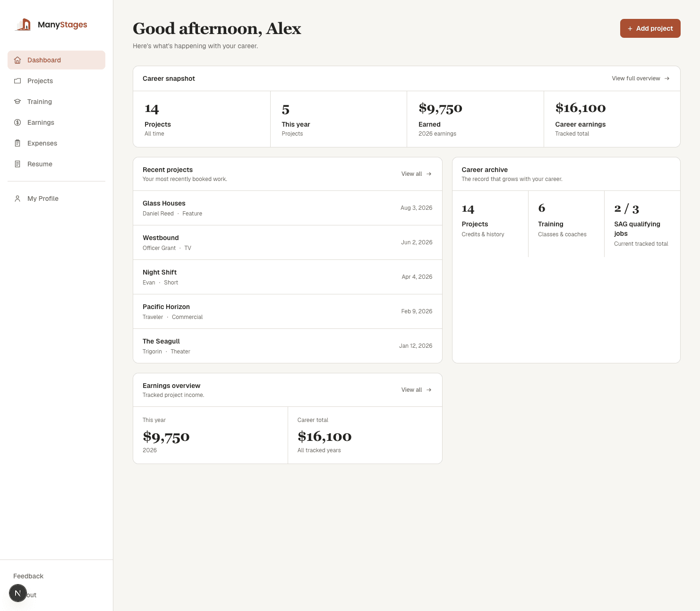Open My Profile page

[x=56, y=198]
